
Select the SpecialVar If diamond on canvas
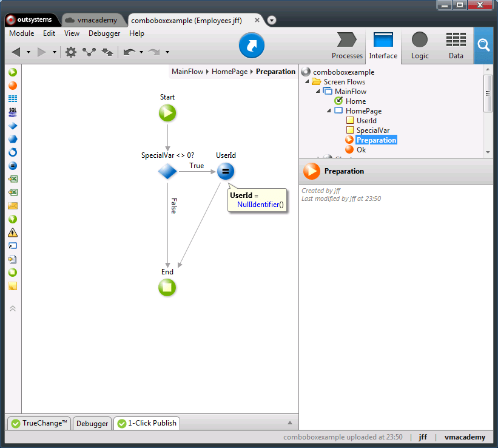point(167,171)
